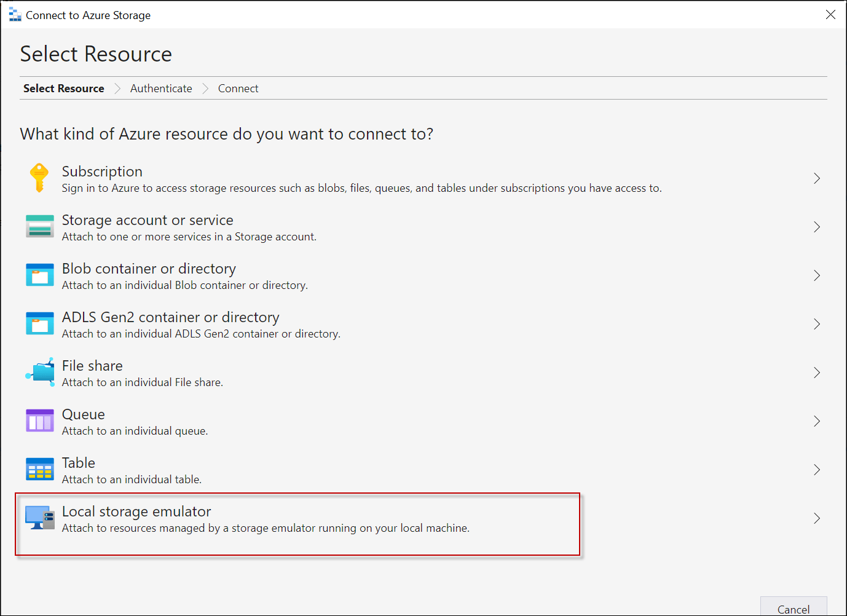
Task: Expand the Queue row chevron
Action: coord(817,421)
